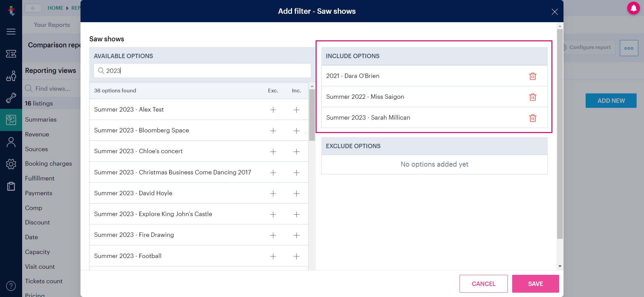Click the ADD NEW button

(x=611, y=101)
